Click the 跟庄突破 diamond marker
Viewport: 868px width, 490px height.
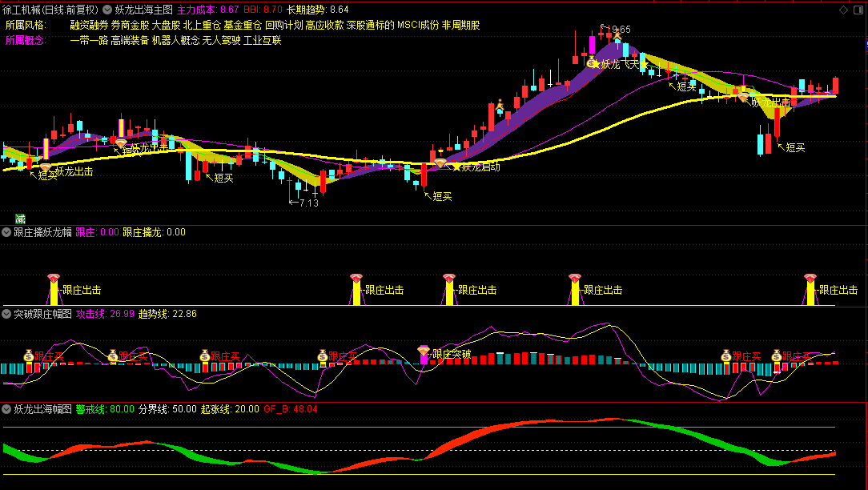tap(424, 351)
